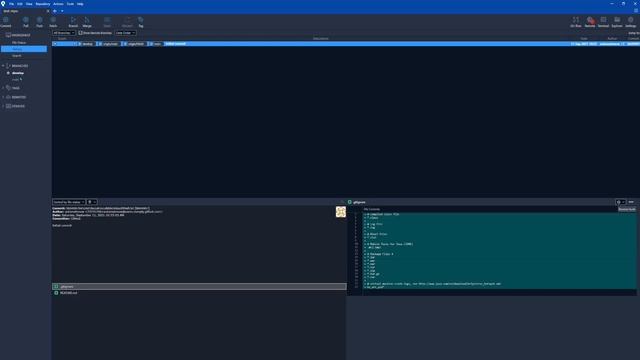Open the View menu

click(x=29, y=4)
